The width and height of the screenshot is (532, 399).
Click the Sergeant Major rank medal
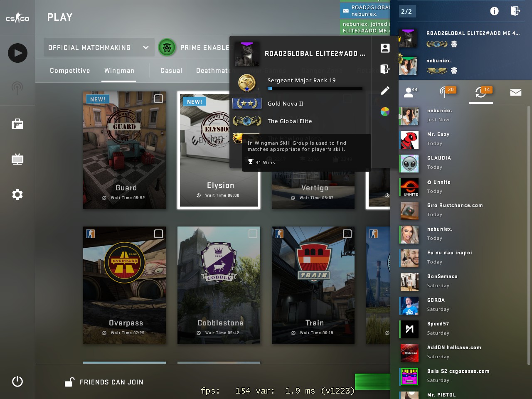tap(247, 83)
